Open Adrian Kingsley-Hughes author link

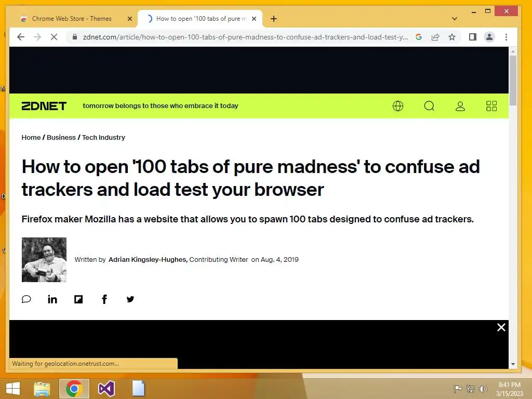(x=148, y=260)
